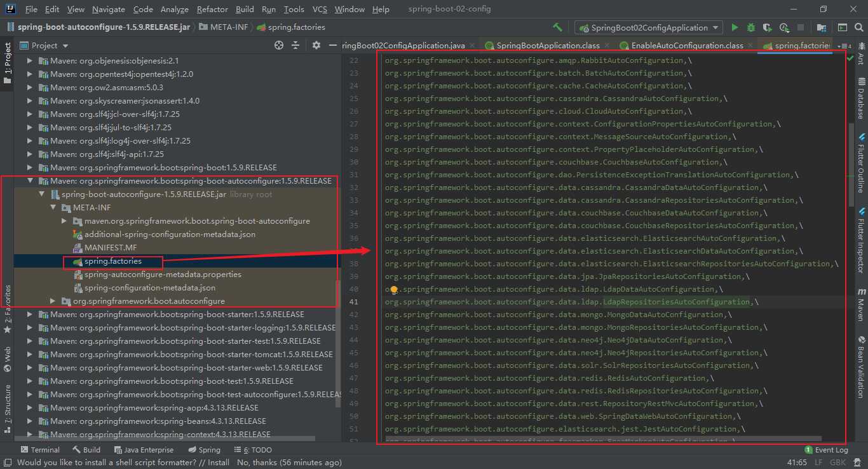The height and width of the screenshot is (469, 868).
Task: Open the 2: Favorites side tab
Action: (8, 309)
